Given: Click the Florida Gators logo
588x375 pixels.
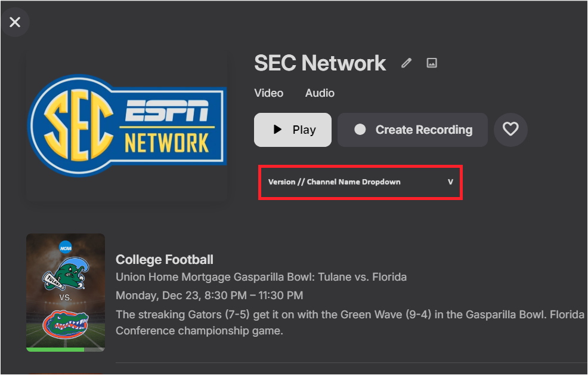Looking at the screenshot, I should click(x=66, y=325).
